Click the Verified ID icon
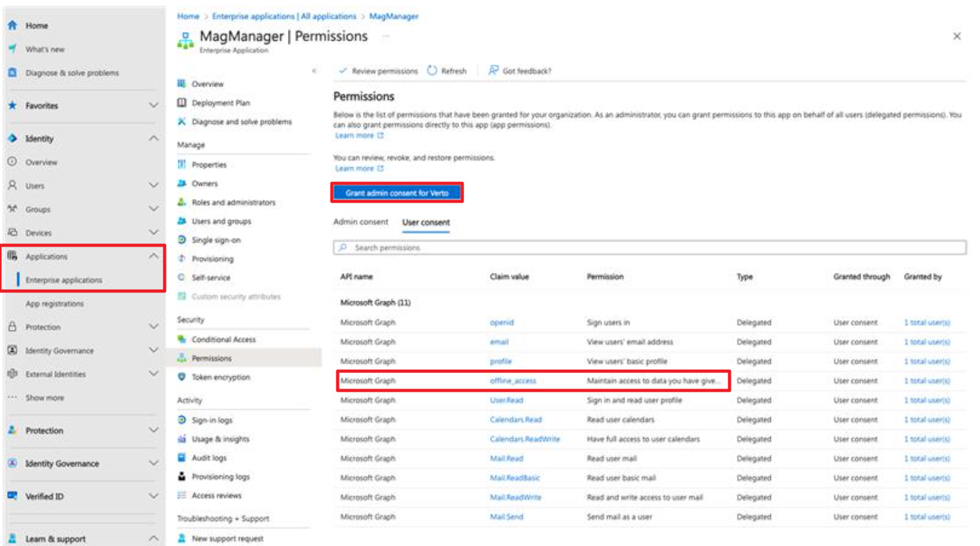This screenshot has width=980, height=546. [x=12, y=496]
